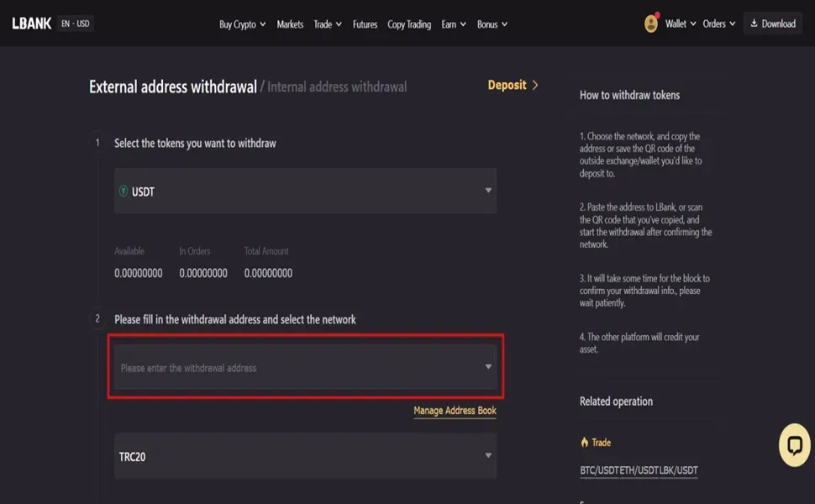This screenshot has width=815, height=504.
Task: Open the Wallet dropdown
Action: coord(677,24)
